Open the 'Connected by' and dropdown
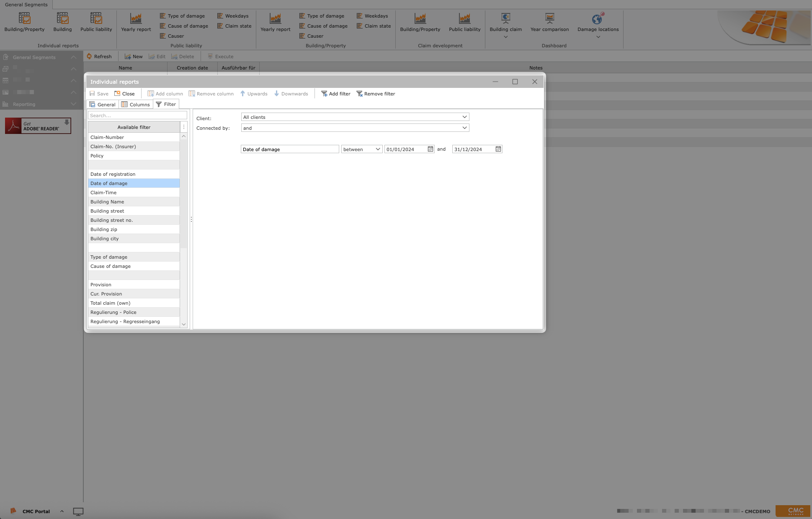 click(464, 128)
